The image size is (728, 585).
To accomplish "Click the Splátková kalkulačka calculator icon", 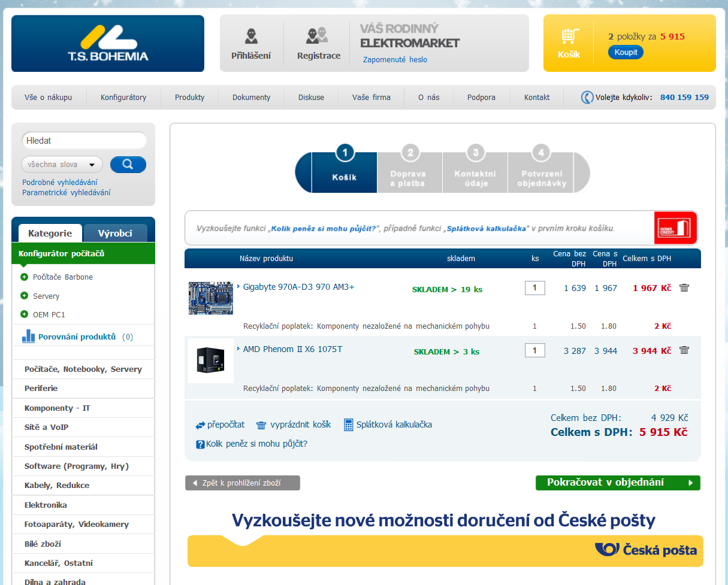I will pos(349,425).
